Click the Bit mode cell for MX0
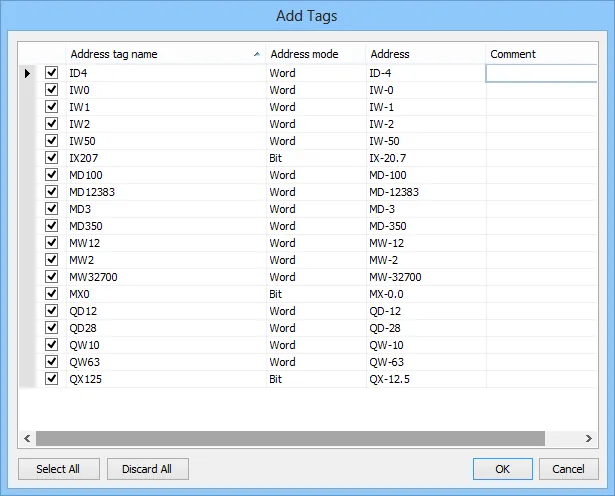This screenshot has width=615, height=496. click(316, 294)
